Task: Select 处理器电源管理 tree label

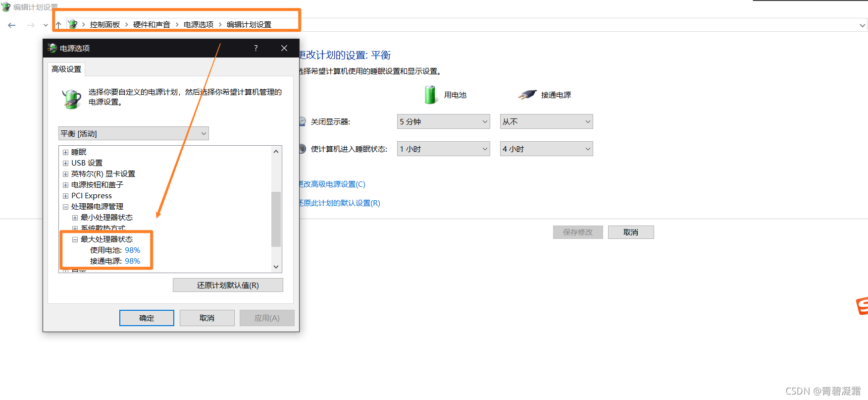Action: (97, 207)
